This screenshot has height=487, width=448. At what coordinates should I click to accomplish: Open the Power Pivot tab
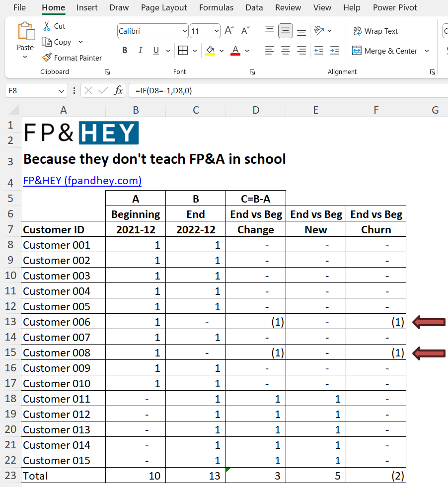tap(395, 7)
